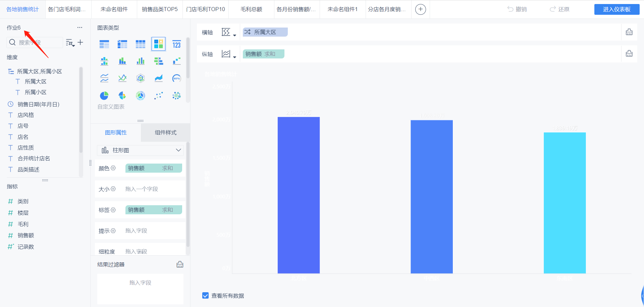Select the stacked column chart type
The height and width of the screenshot is (307, 644).
tap(122, 61)
